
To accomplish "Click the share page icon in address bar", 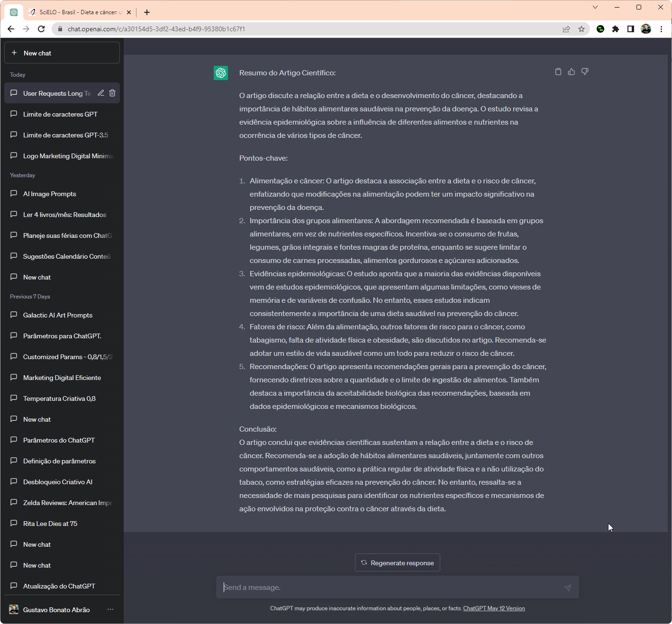I will click(x=566, y=29).
